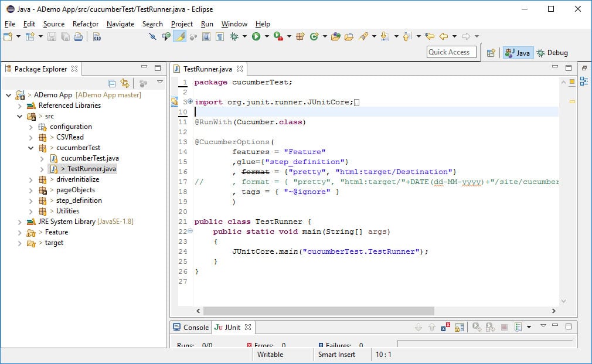
Task: Toggle Mark Occurrences highlighter button
Action: pyautogui.click(x=180, y=36)
